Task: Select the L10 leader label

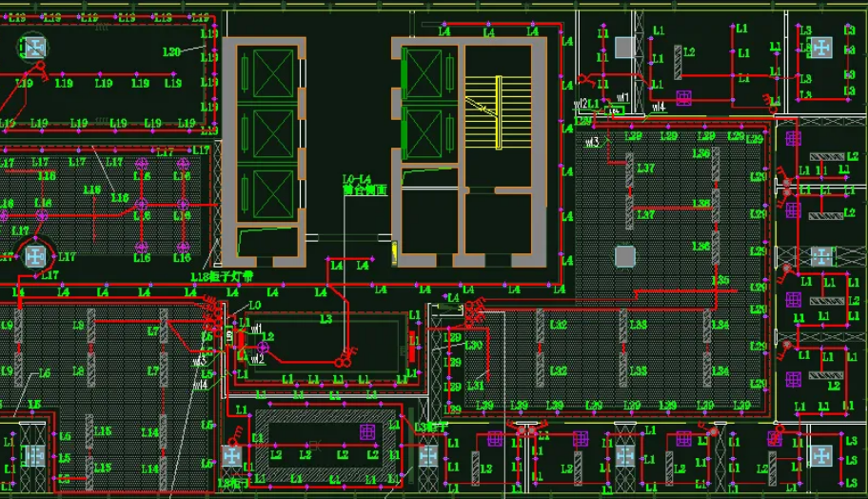Action: [120, 198]
